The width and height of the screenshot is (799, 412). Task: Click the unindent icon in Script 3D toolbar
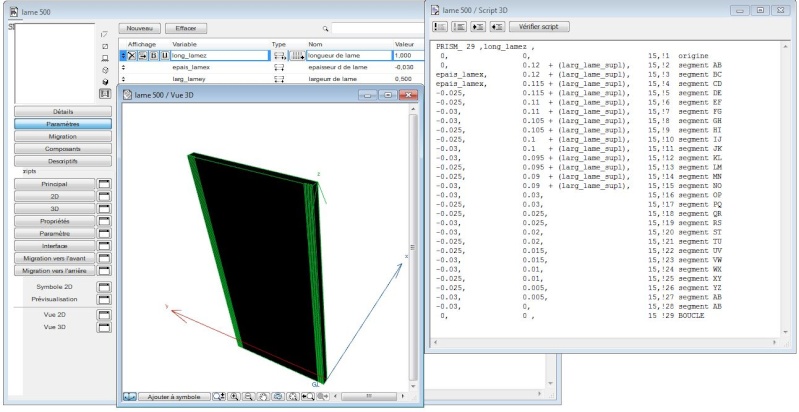pos(497,26)
